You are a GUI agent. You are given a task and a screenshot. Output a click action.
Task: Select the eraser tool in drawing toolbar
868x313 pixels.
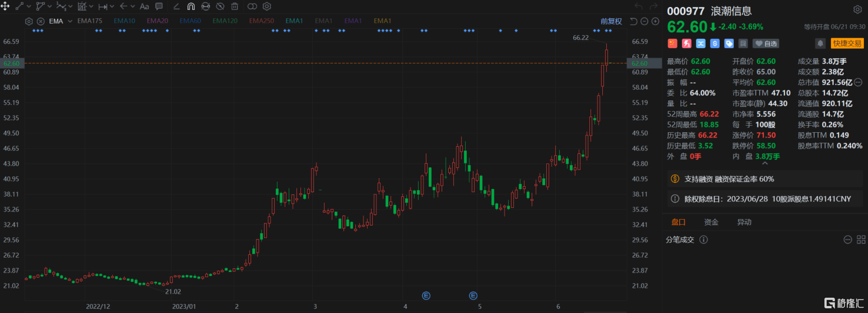pyautogui.click(x=176, y=6)
